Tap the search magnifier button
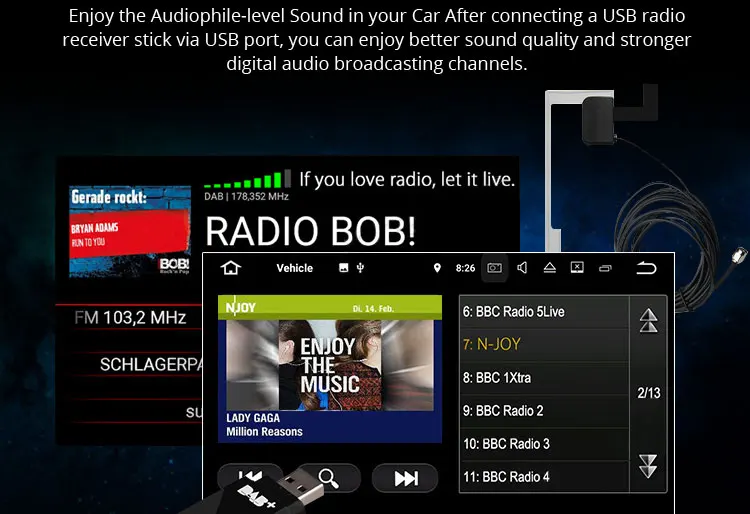 pyautogui.click(x=328, y=478)
